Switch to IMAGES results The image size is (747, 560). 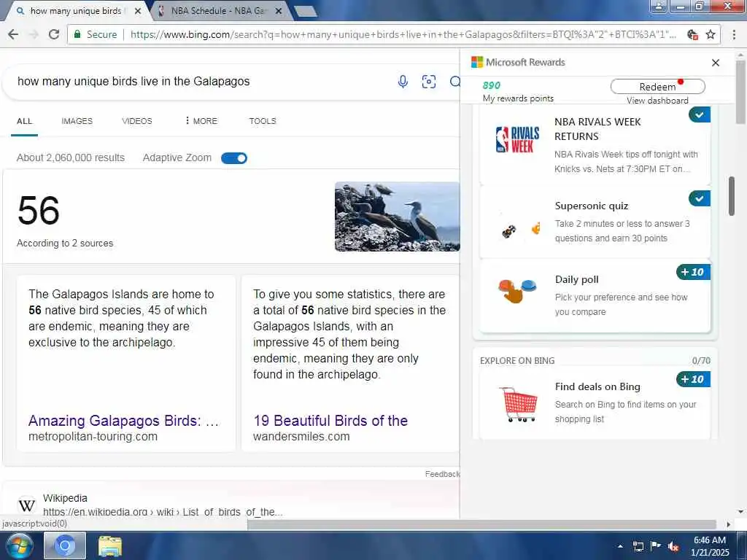coord(77,121)
